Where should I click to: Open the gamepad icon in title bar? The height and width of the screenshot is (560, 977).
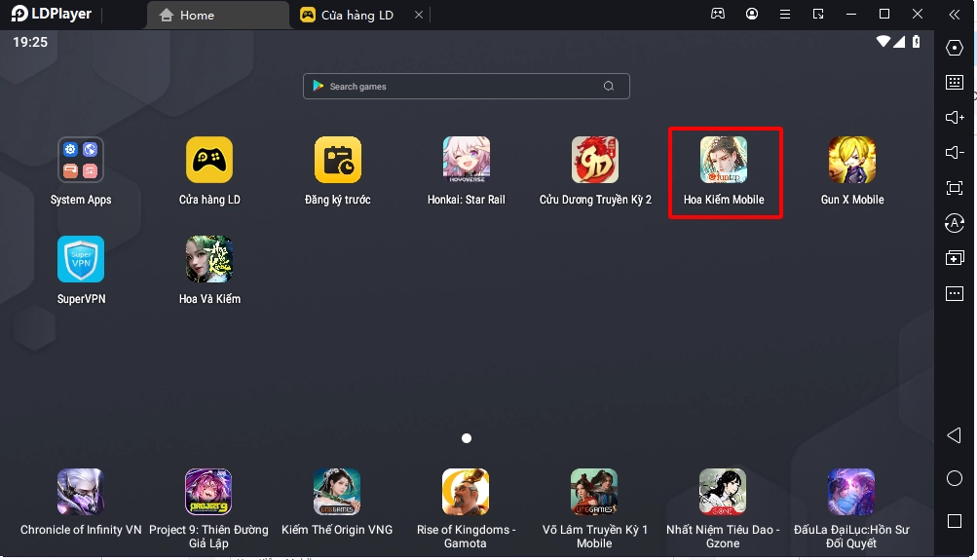coord(718,14)
